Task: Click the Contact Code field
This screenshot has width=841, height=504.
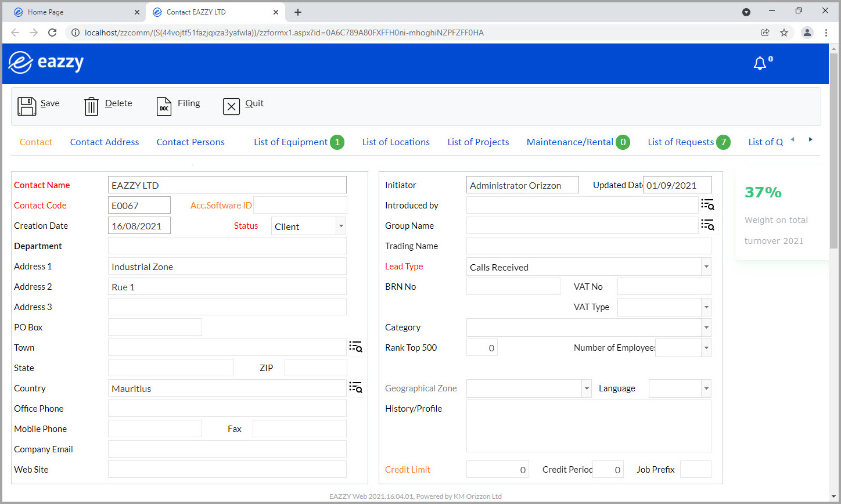Action: [x=139, y=205]
